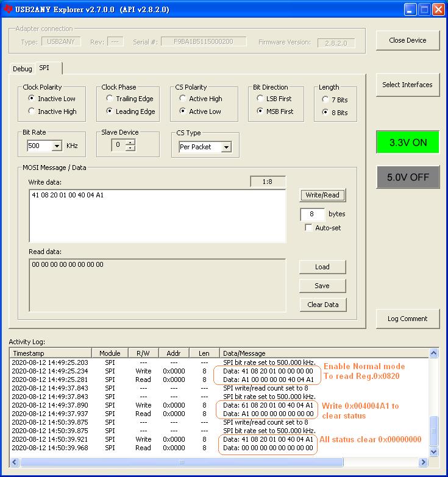448x477 pixels.
Task: Sort log by Timestamp column header
Action: click(51, 353)
